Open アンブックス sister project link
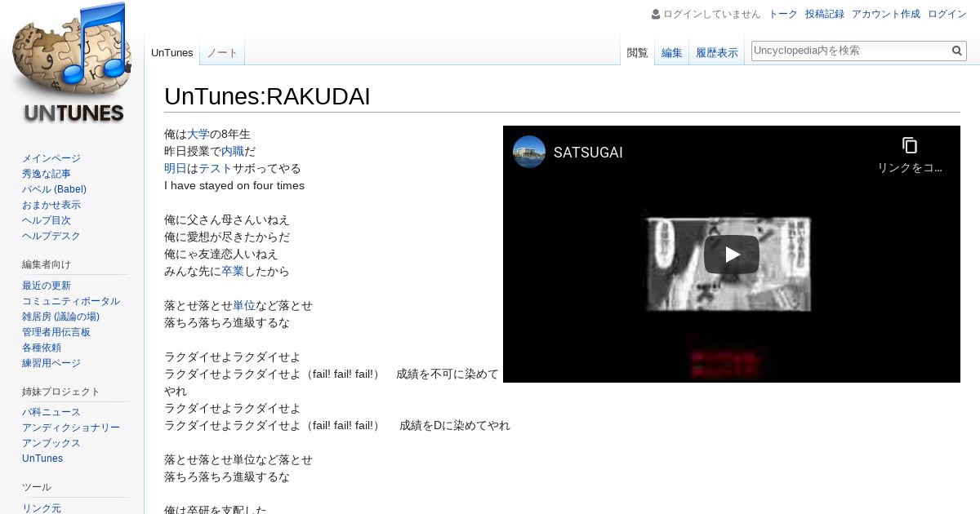This screenshot has height=514, width=980. tap(51, 443)
